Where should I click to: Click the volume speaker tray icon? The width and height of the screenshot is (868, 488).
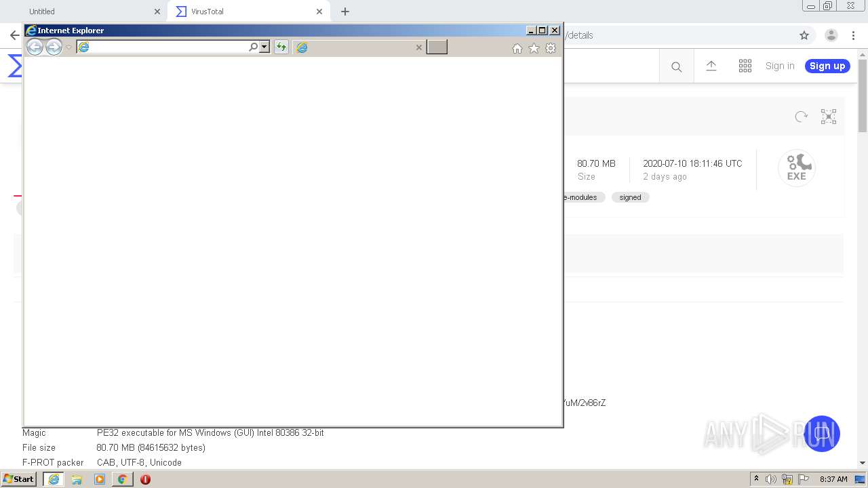771,479
